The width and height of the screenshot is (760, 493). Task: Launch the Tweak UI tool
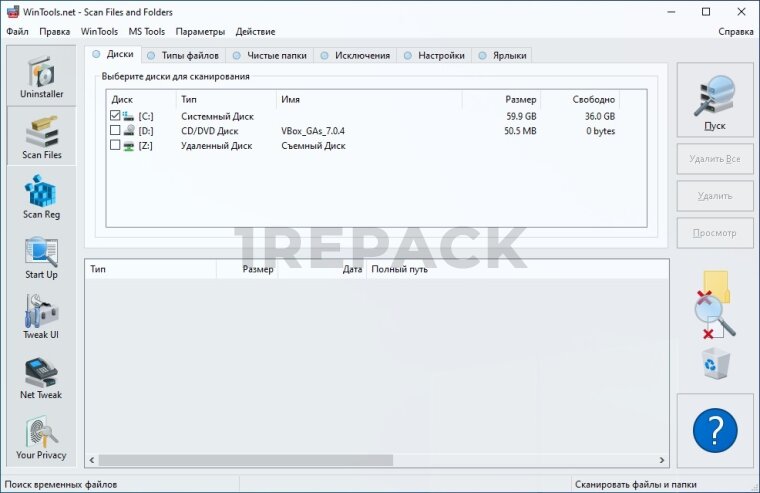[x=41, y=315]
